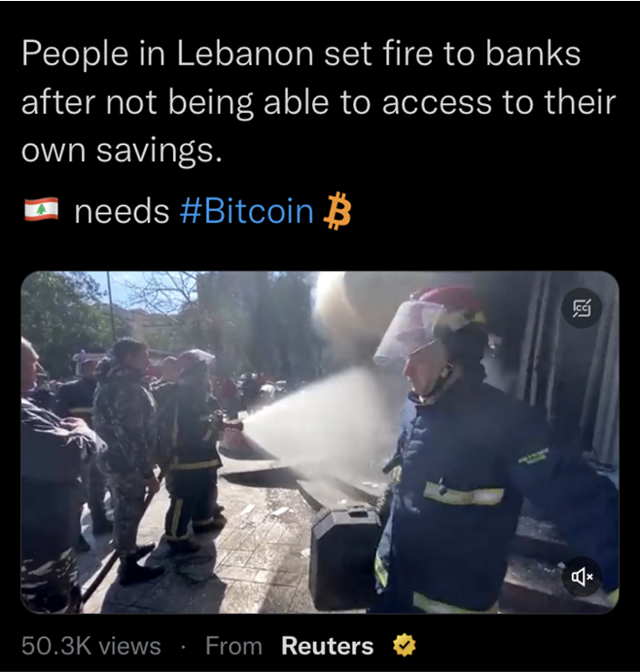Image resolution: width=640 pixels, height=672 pixels.
Task: Click the black toolbox in the video
Action: pos(345,557)
